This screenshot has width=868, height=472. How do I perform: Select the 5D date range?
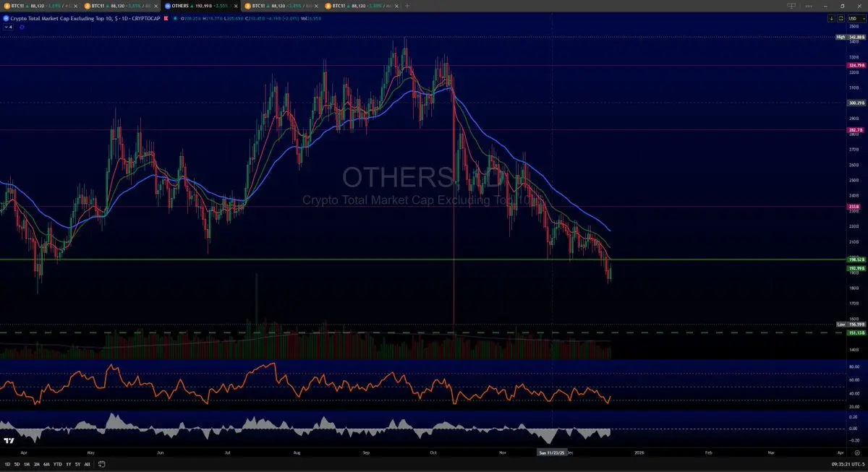pos(17,463)
